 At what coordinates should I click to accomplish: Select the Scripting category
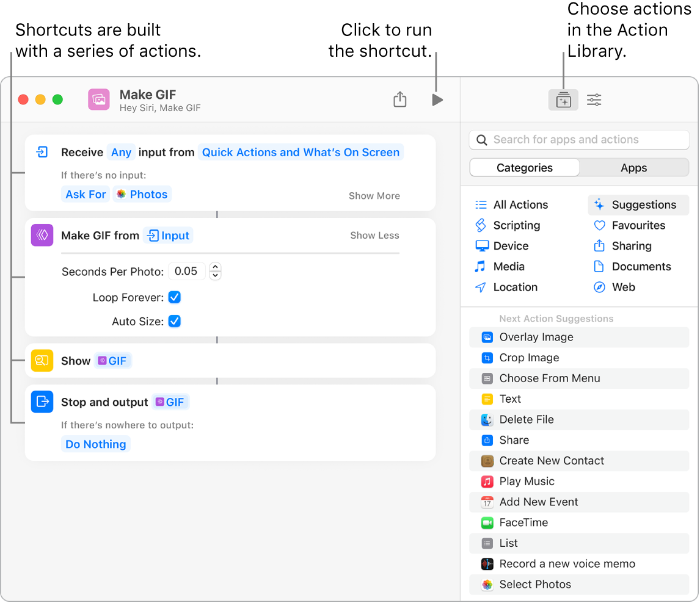(x=515, y=225)
